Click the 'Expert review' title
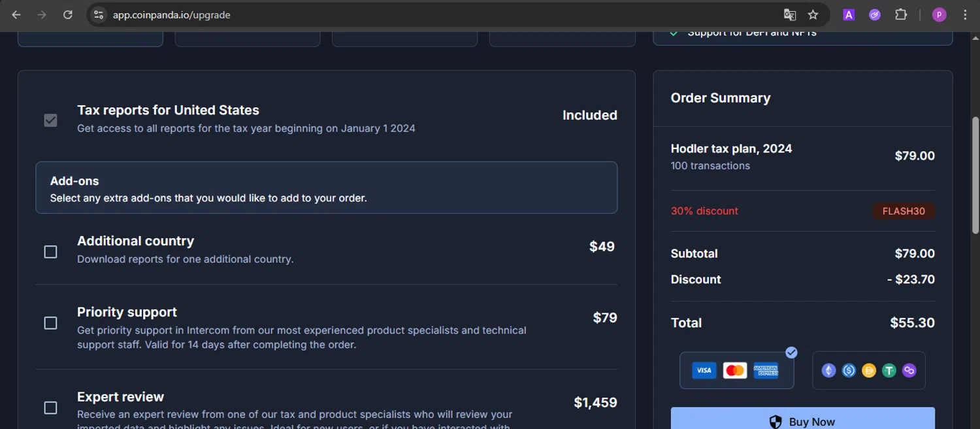Viewport: 980px width, 429px height. [x=120, y=397]
